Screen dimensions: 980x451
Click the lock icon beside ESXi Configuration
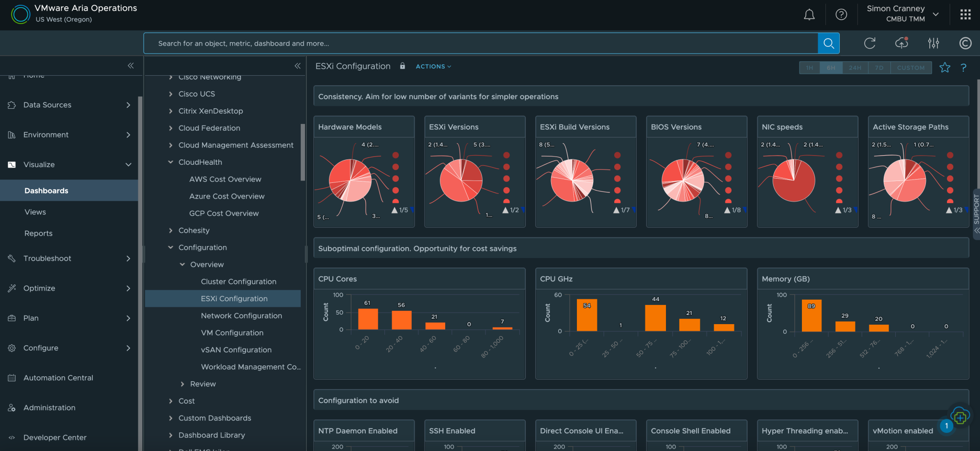click(x=403, y=66)
